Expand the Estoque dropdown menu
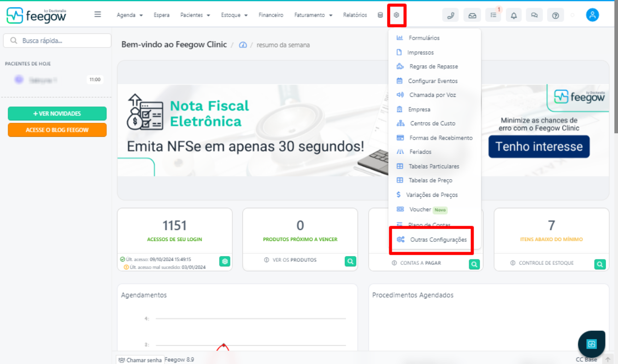 pos(234,15)
